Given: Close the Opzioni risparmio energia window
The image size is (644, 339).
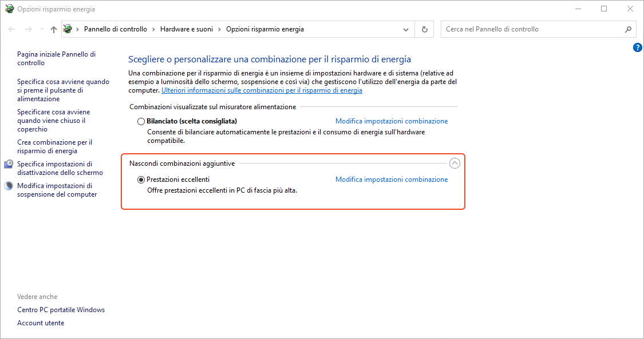Looking at the screenshot, I should pyautogui.click(x=630, y=9).
